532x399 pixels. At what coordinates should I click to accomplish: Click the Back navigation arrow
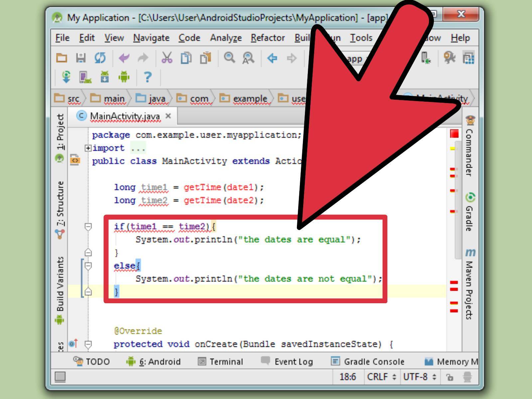point(272,58)
